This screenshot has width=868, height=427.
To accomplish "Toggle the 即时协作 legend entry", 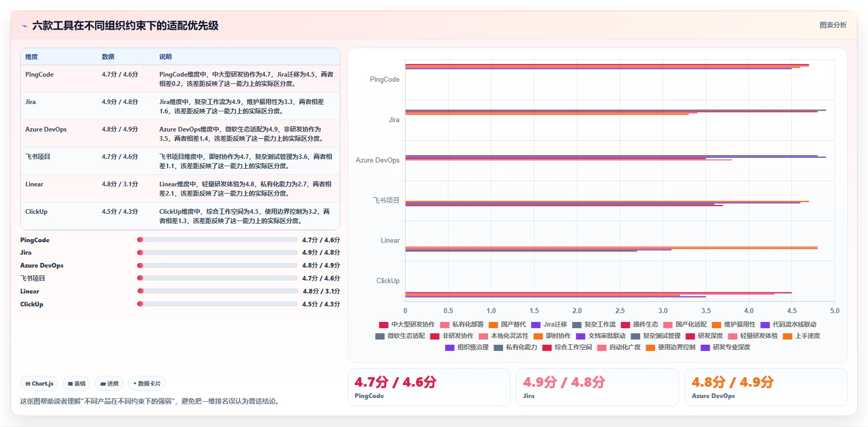I will tap(552, 336).
